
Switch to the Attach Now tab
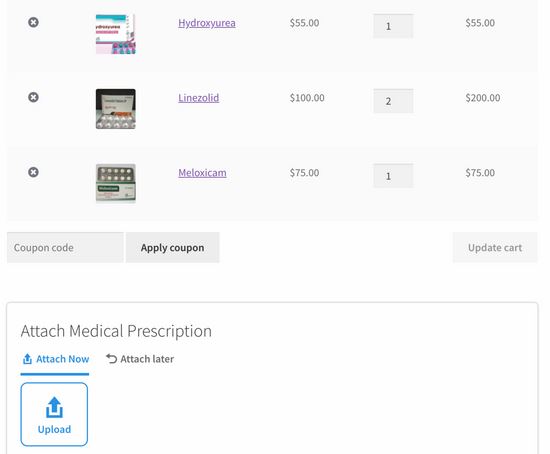[55, 359]
